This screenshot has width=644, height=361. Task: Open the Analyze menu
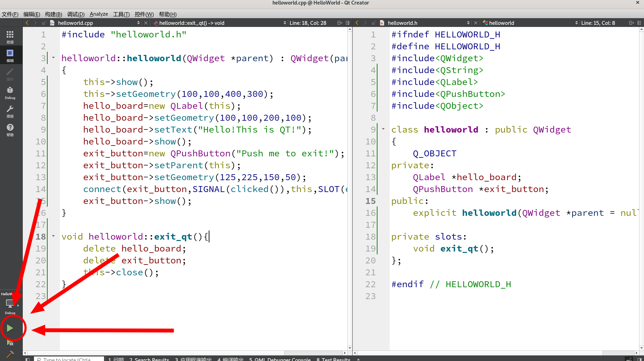click(x=99, y=14)
